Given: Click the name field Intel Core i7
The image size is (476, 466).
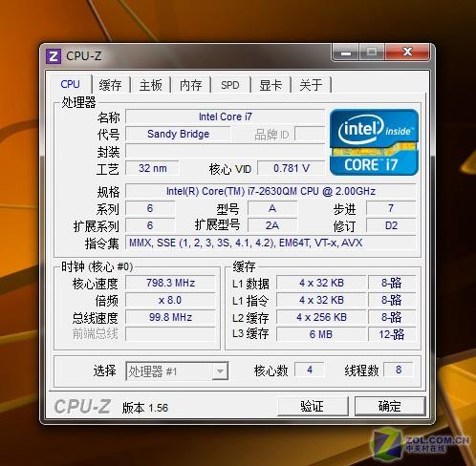Looking at the screenshot, I should (x=225, y=116).
